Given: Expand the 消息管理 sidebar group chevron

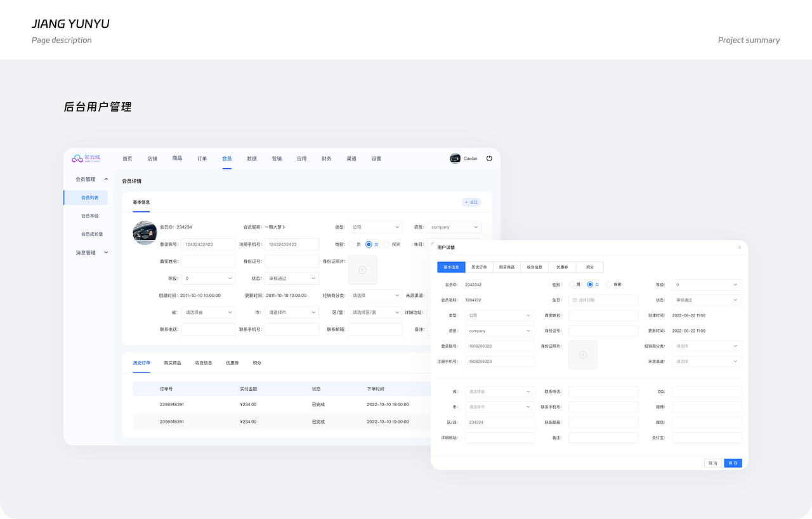Looking at the screenshot, I should pos(106,253).
